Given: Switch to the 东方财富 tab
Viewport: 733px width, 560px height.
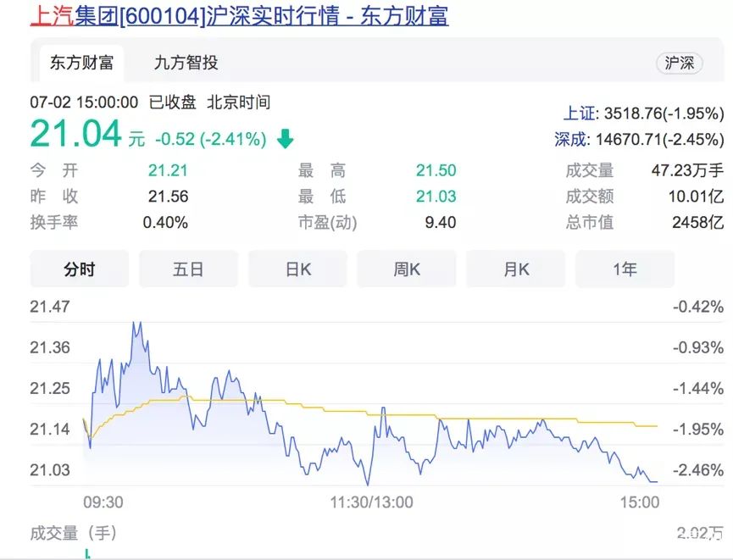Looking at the screenshot, I should point(82,63).
